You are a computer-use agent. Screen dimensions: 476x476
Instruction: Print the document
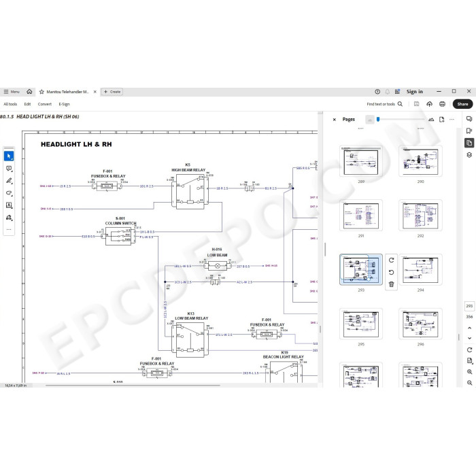pyautogui.click(x=442, y=104)
